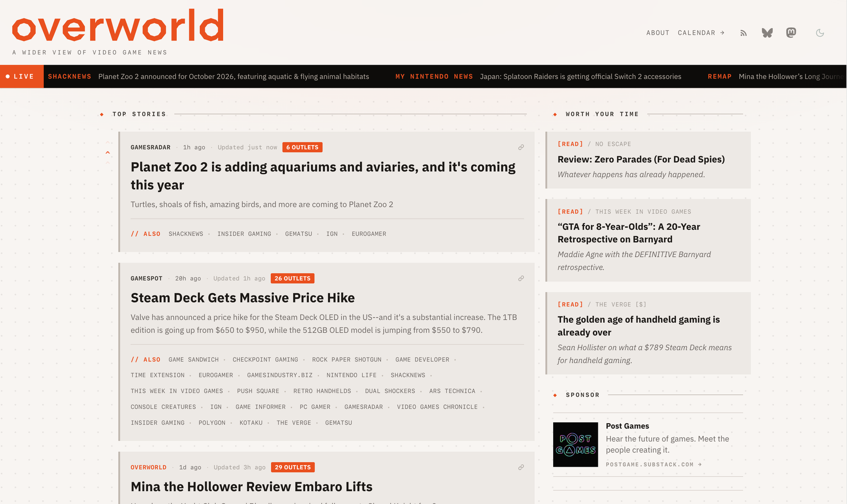
Task: Open Kotaku coverage of the Steam Deck story
Action: 251,422
